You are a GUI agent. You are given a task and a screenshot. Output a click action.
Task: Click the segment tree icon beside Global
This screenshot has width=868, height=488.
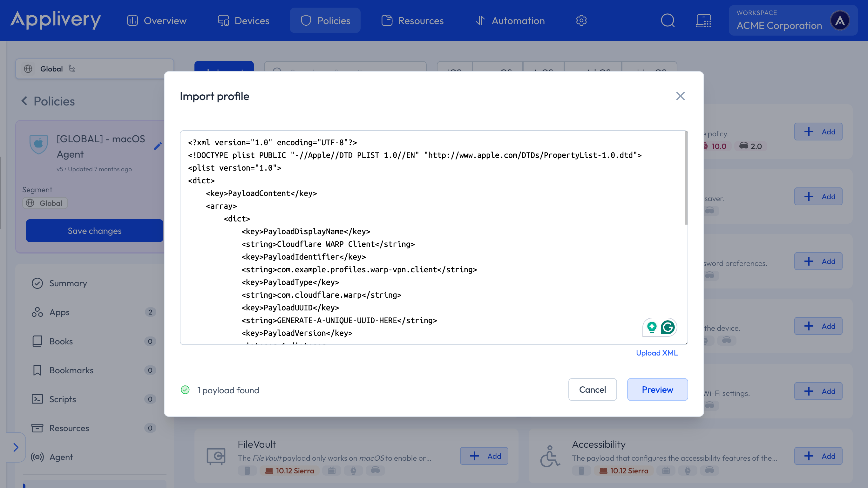click(71, 68)
